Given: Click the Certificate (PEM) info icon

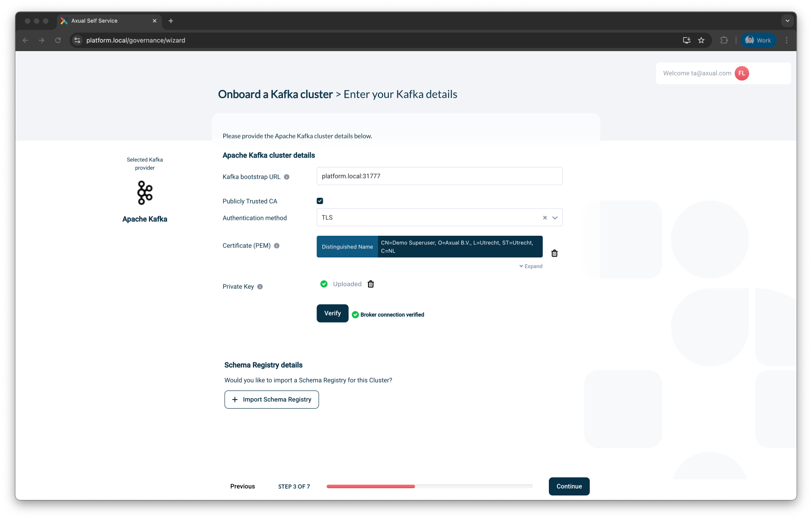Looking at the screenshot, I should click(x=276, y=246).
